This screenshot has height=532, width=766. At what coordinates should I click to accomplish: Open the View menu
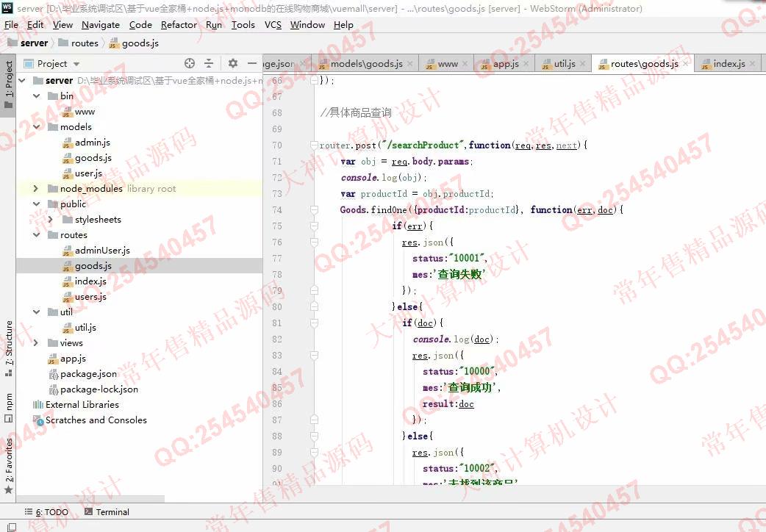click(62, 24)
